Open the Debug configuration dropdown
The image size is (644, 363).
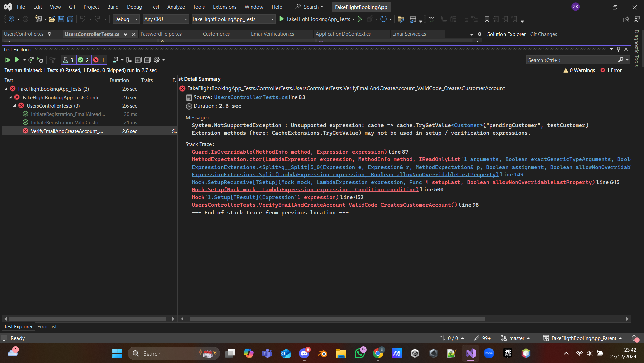[x=126, y=19]
